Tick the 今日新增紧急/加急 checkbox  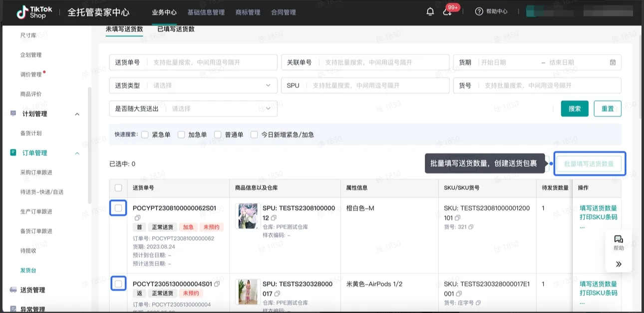click(254, 134)
